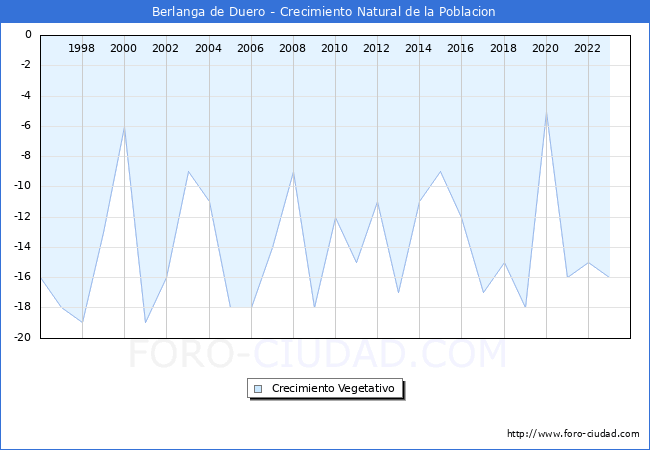Click the 2020 peak data point near -5
Image resolution: width=650 pixels, height=450 pixels.
(546, 112)
